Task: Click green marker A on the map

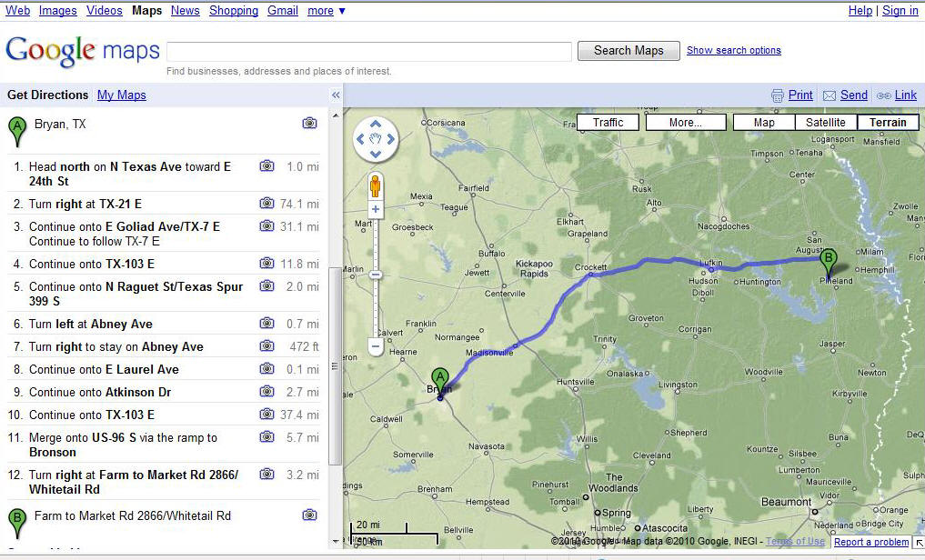Action: tap(439, 382)
